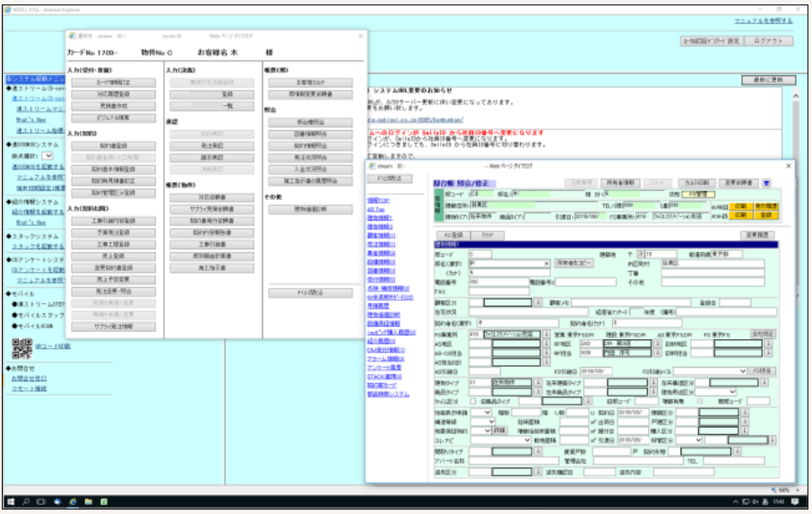Open the 建物TOP link in side navigation
812x514 pixels.
pyautogui.click(x=378, y=200)
